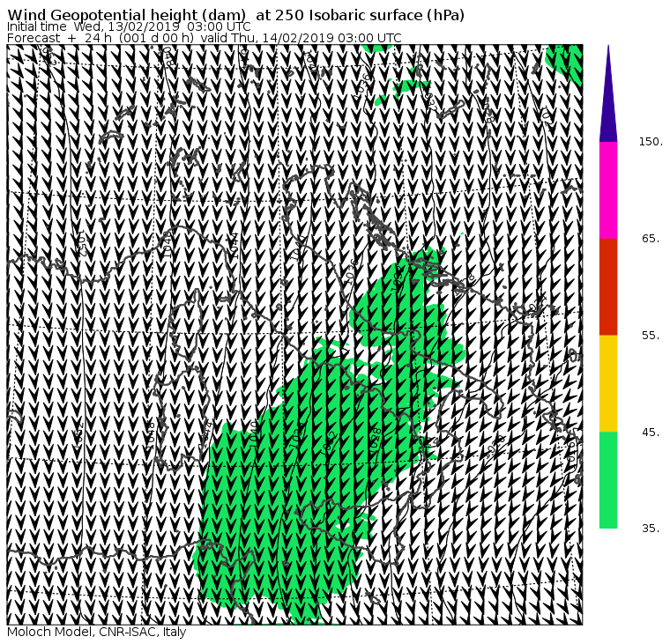Screen dimensions: 670x644
Task: Click the yellow 45-55 legend color band
Action: [x=608, y=383]
